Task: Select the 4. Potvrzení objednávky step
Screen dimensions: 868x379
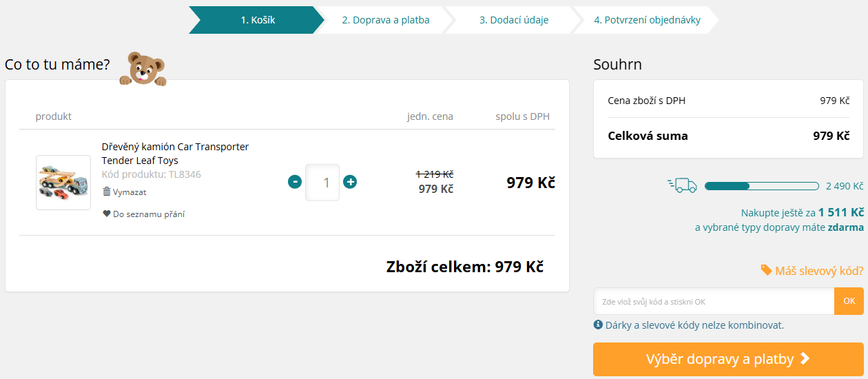Action: 647,20
